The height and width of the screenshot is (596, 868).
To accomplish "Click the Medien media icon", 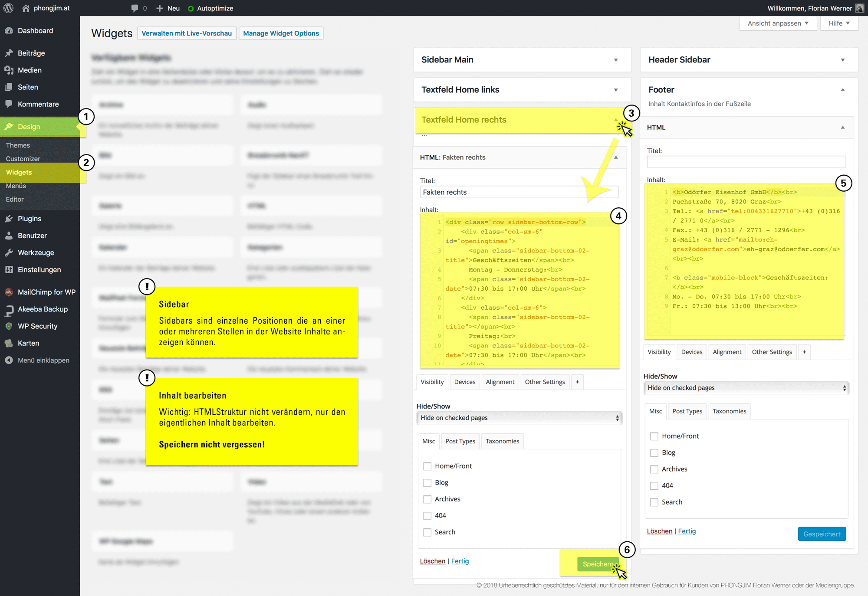I will 9,70.
